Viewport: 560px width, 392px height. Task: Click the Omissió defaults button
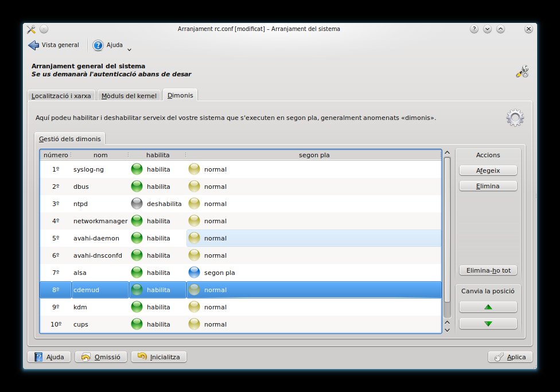click(x=101, y=357)
